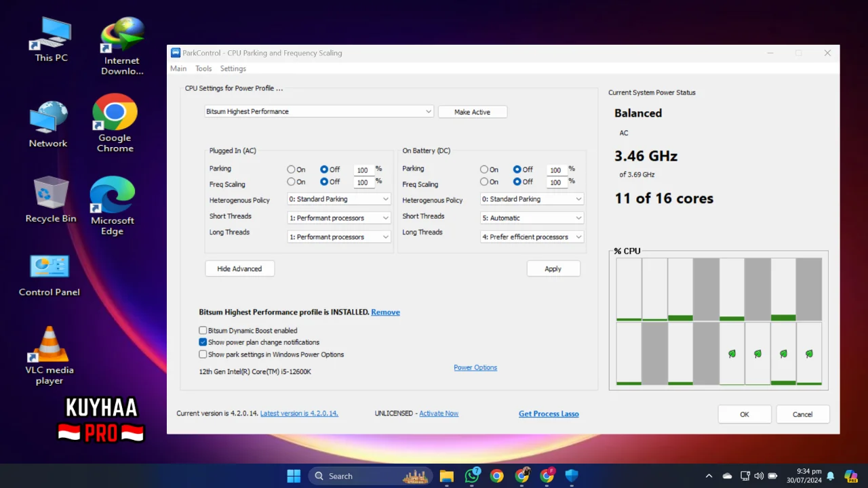Screen dimensions: 868x488
Task: Click the Activate Now link
Action: coord(439,413)
